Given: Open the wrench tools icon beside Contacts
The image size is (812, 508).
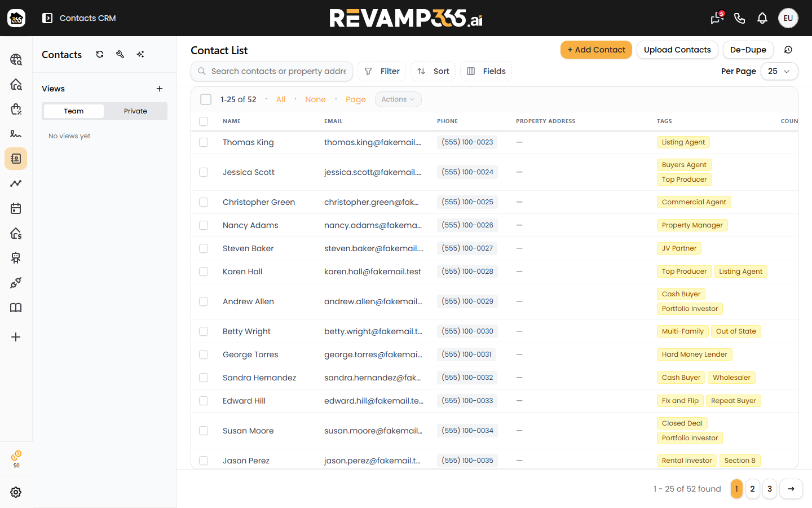Looking at the screenshot, I should click(x=120, y=54).
